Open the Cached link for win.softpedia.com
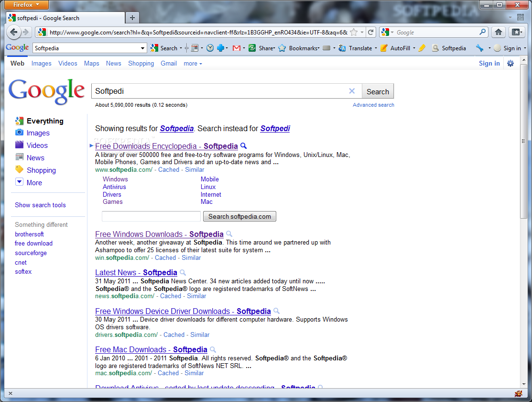The height and width of the screenshot is (402, 532). pyautogui.click(x=165, y=257)
